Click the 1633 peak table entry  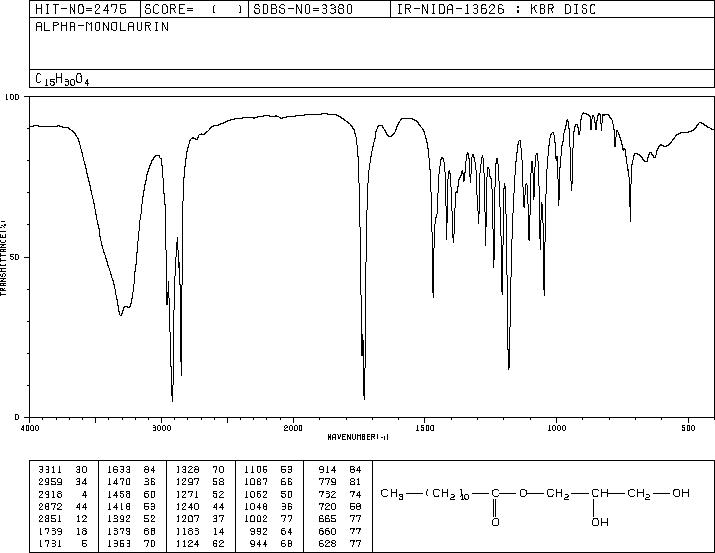[131, 470]
